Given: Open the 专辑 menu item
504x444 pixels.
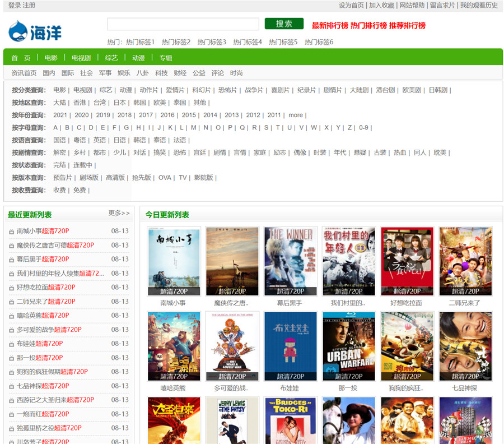Looking at the screenshot, I should pos(166,57).
